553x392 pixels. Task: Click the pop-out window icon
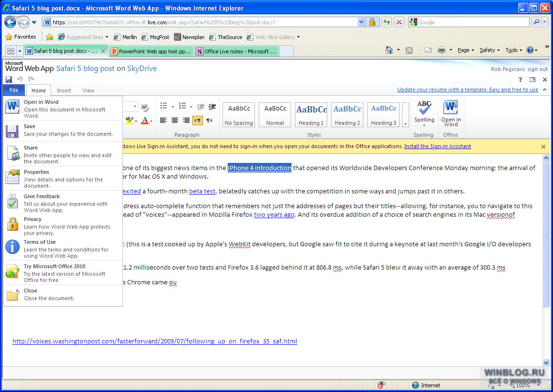pyautogui.click(x=533, y=80)
